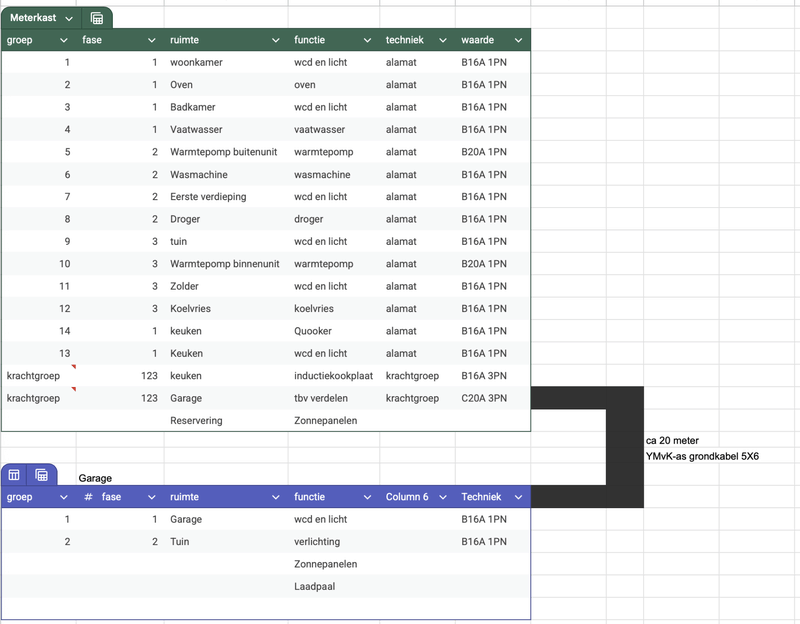The height and width of the screenshot is (624, 800).
Task: Open the waarde column dropdown
Action: pyautogui.click(x=518, y=40)
